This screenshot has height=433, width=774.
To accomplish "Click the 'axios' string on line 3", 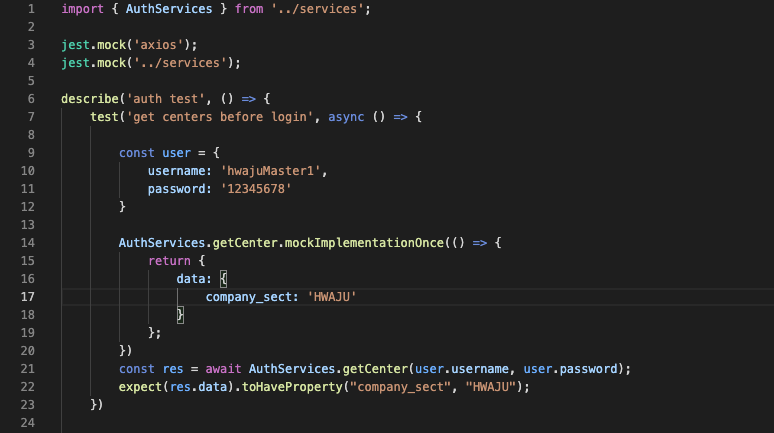I will (x=158, y=45).
